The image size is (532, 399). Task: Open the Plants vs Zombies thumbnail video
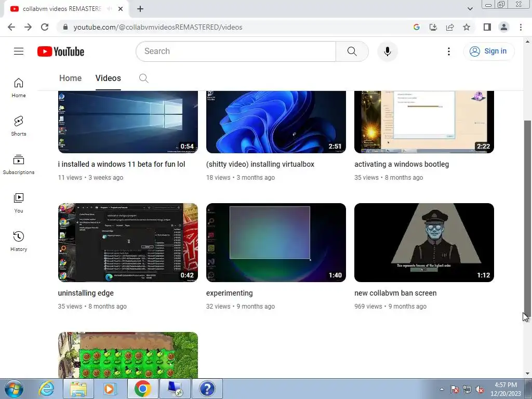point(128,355)
